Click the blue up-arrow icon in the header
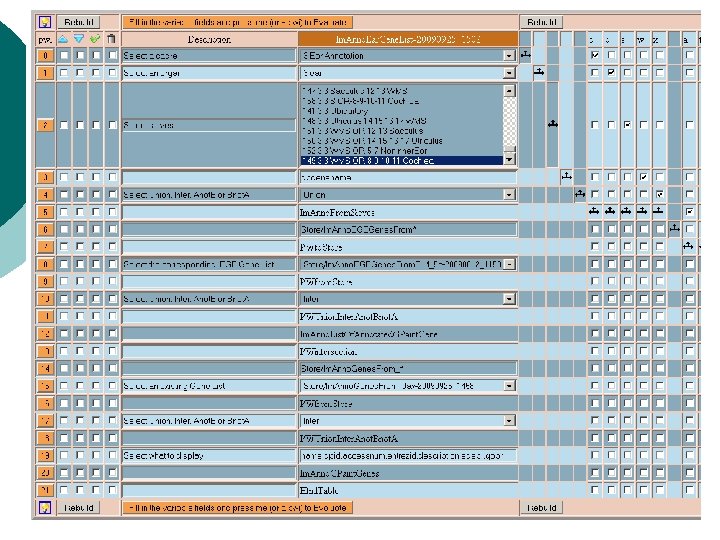Image resolution: width=720 pixels, height=540 pixels. pyautogui.click(x=63, y=39)
